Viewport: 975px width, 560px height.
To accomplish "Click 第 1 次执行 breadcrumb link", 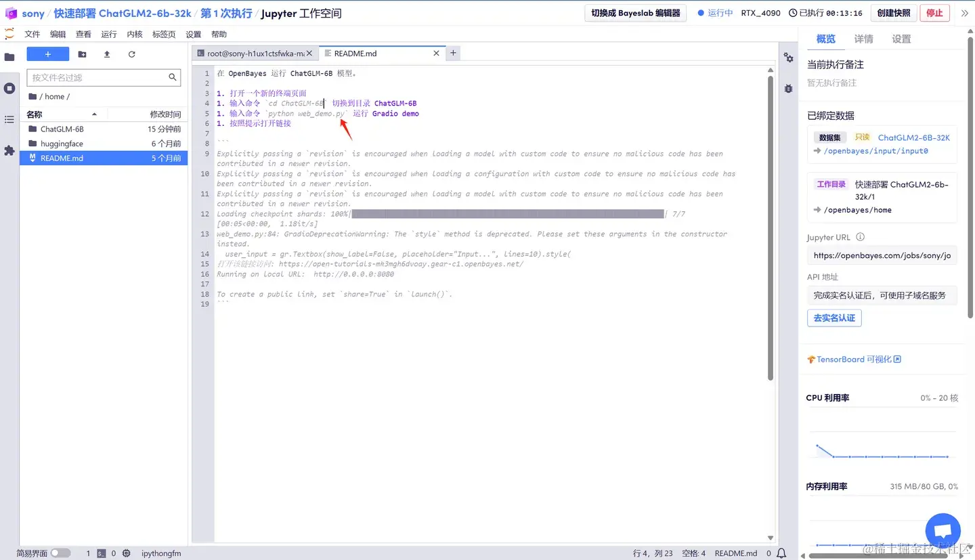I will 226,14.
